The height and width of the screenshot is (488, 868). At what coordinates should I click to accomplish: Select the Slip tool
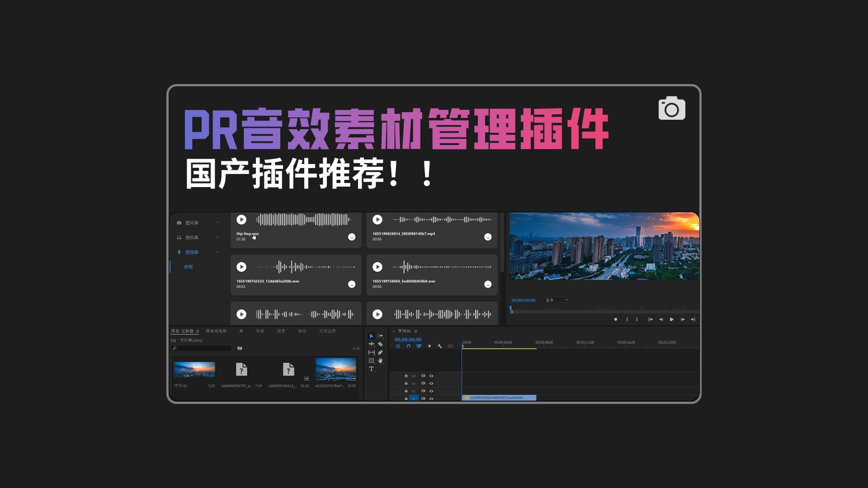pos(371,352)
